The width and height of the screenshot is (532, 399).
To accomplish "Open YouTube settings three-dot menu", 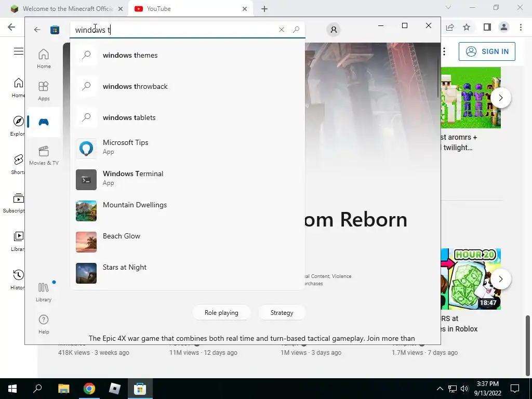I will (444, 51).
